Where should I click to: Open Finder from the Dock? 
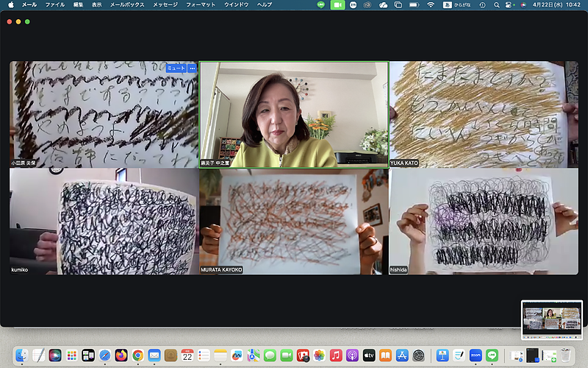(x=22, y=355)
